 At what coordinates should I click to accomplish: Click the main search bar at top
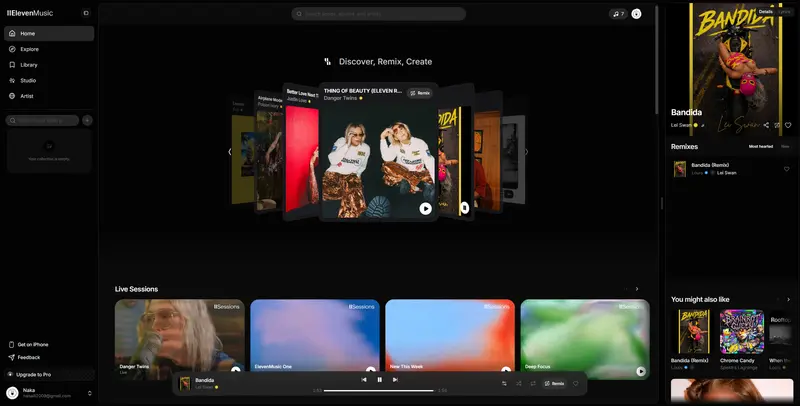(x=379, y=14)
